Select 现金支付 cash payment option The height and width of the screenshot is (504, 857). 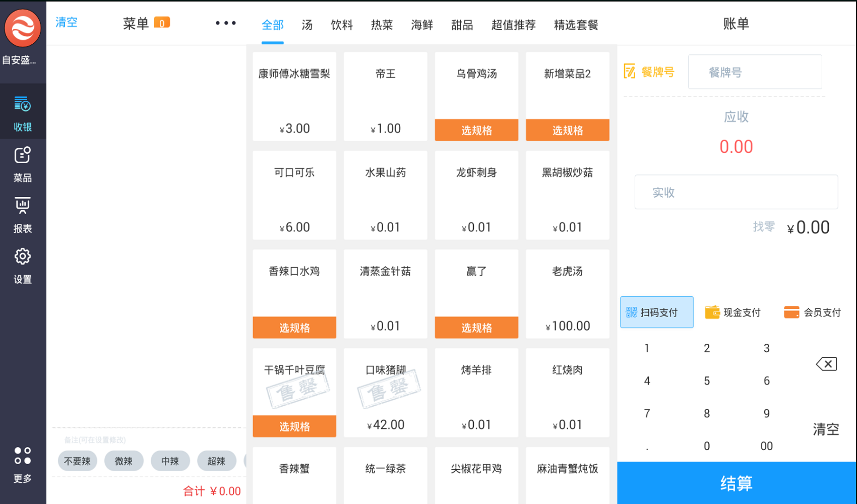click(732, 312)
